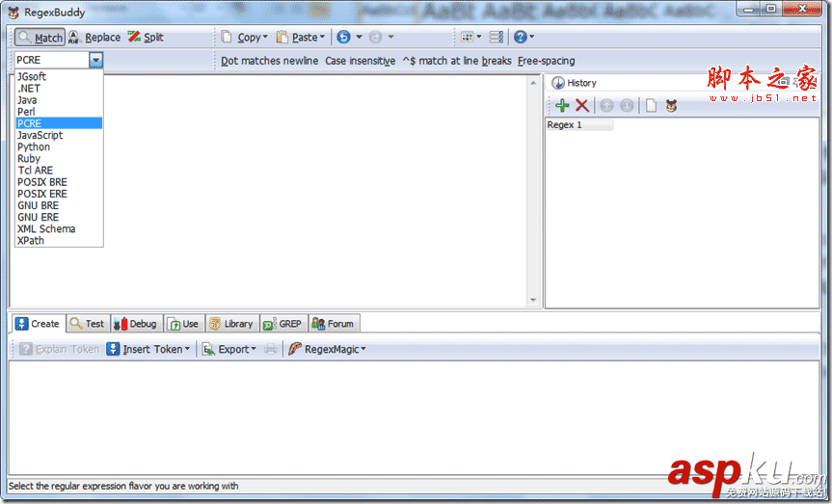Select GNU BRE flavor
The height and width of the screenshot is (504, 832).
[x=59, y=205]
